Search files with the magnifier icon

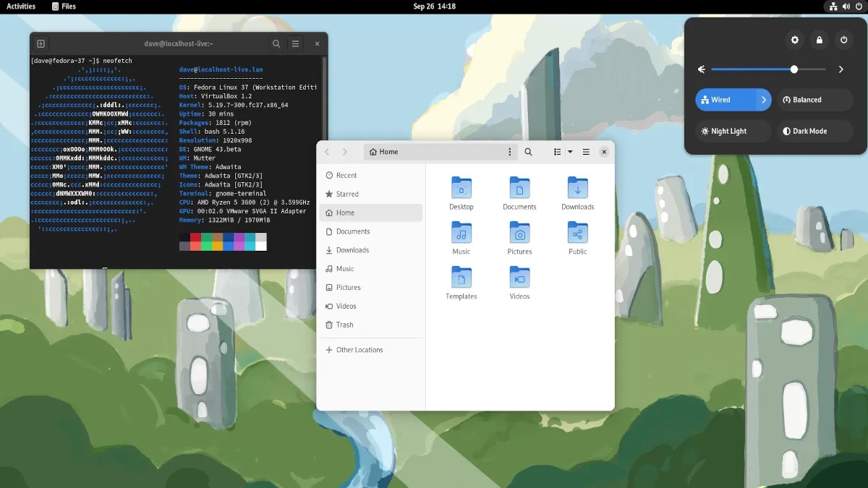pos(529,152)
